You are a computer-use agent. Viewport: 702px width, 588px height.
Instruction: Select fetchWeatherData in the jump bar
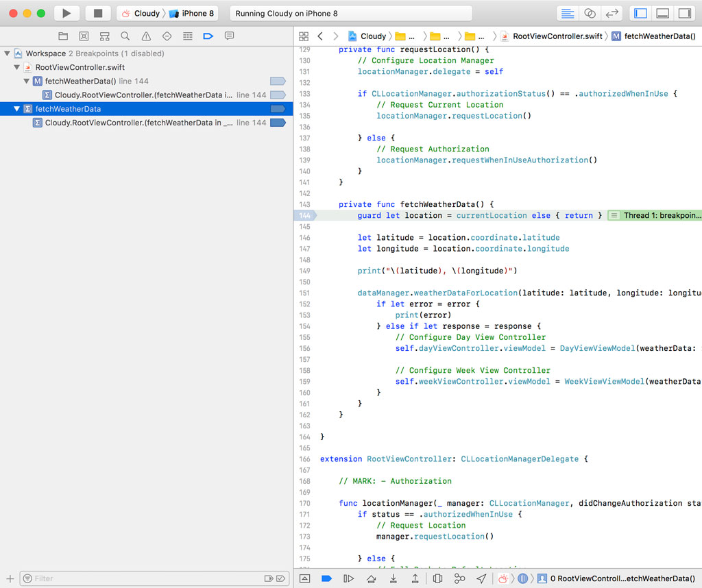point(663,36)
